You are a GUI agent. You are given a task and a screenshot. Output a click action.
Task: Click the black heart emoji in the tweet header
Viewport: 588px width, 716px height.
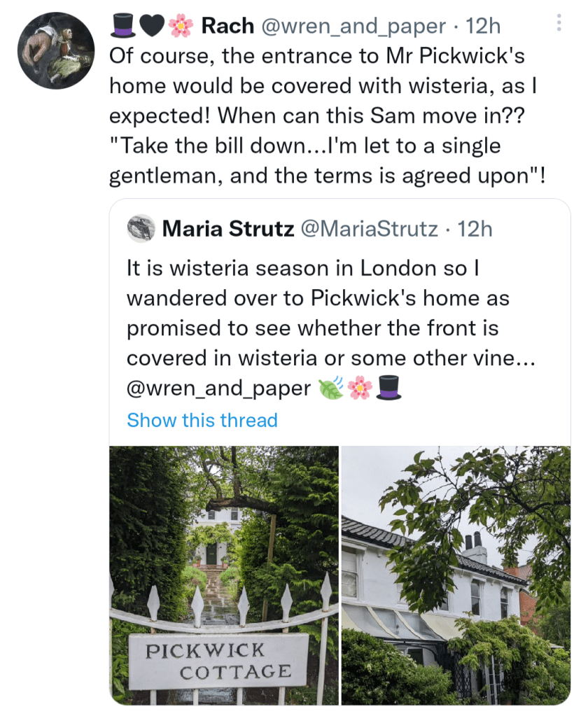click(x=153, y=26)
